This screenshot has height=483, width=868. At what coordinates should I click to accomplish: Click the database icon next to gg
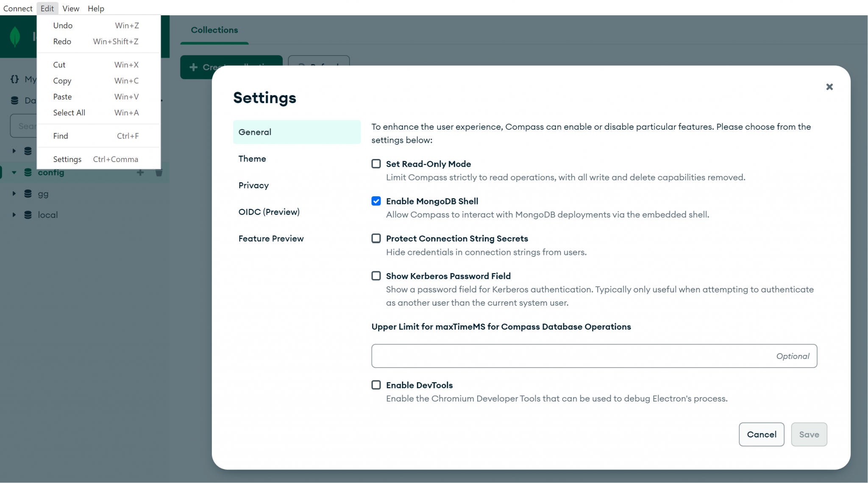click(x=28, y=194)
